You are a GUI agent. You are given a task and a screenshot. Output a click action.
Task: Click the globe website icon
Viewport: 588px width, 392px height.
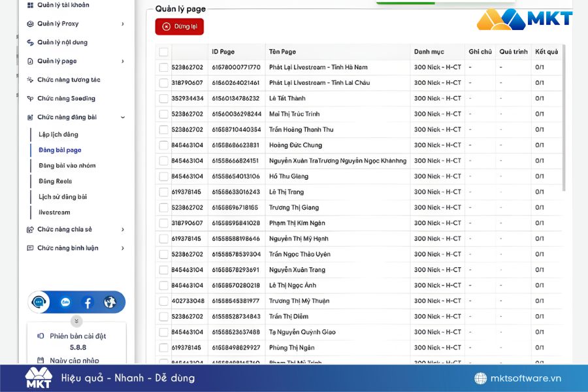(110, 302)
